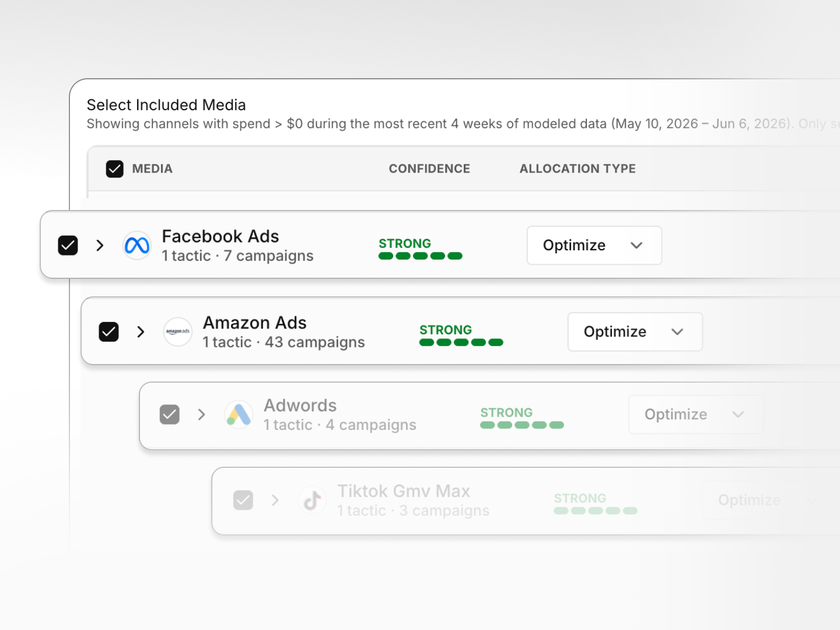
Task: Click the MEDIA column header
Action: [152, 169]
